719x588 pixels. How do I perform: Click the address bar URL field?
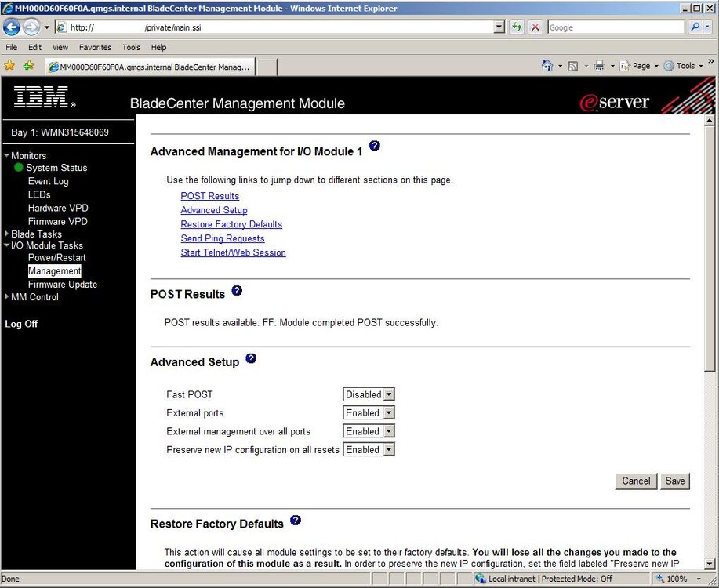pos(280,27)
